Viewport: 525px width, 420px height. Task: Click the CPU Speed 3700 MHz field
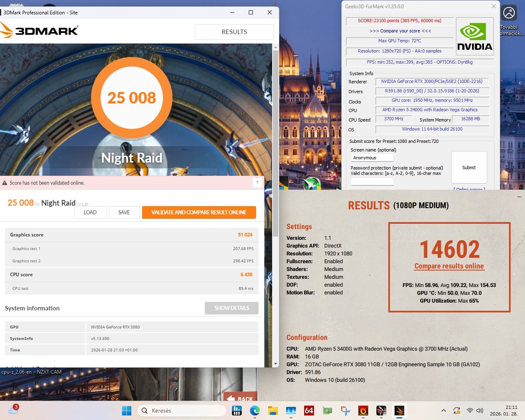(394, 119)
